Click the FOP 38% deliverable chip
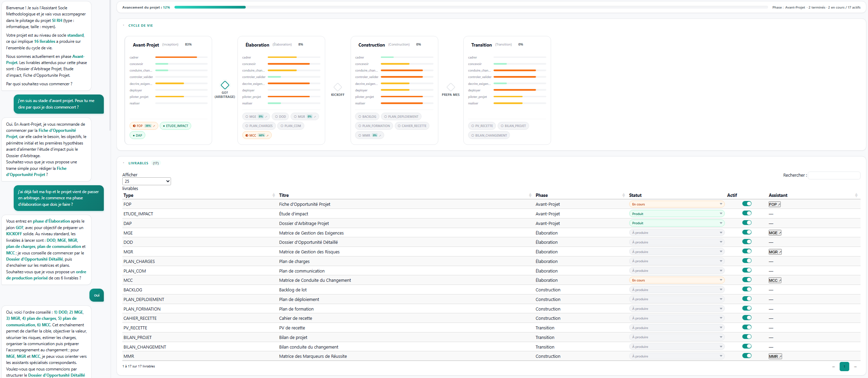868x378 pixels. [x=144, y=126]
